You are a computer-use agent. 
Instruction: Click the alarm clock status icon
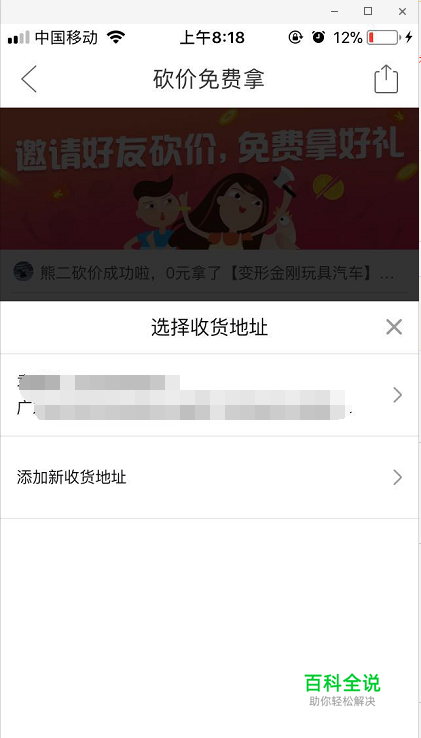point(319,37)
